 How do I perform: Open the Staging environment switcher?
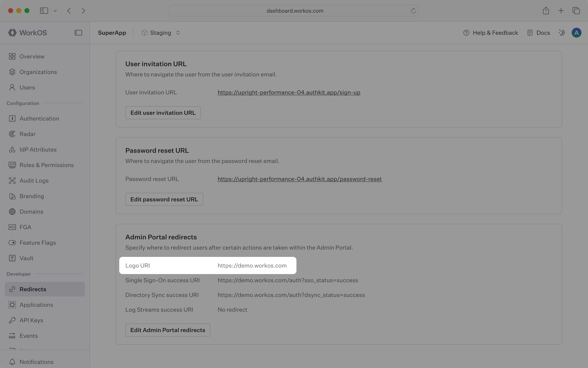click(161, 33)
